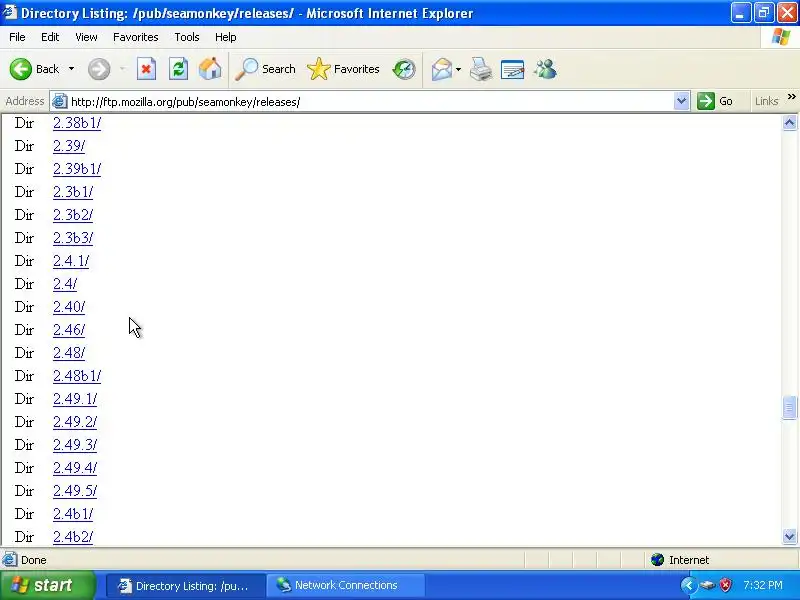Click the Links toolbar label
Screen dimensions: 800x600
coord(766,101)
